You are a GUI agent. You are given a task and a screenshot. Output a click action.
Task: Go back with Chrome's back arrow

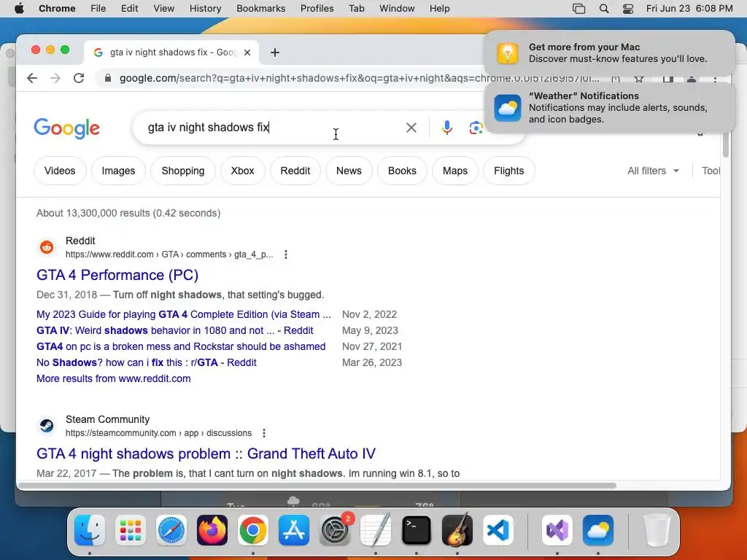click(32, 78)
